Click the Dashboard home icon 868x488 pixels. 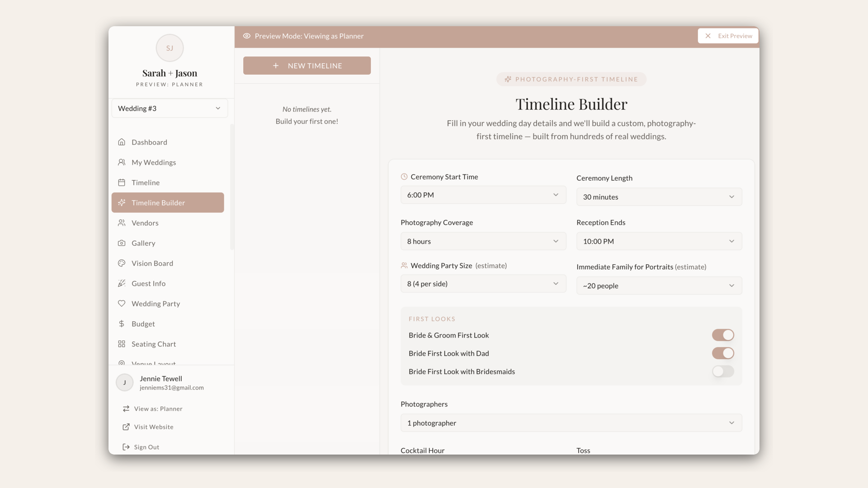122,142
